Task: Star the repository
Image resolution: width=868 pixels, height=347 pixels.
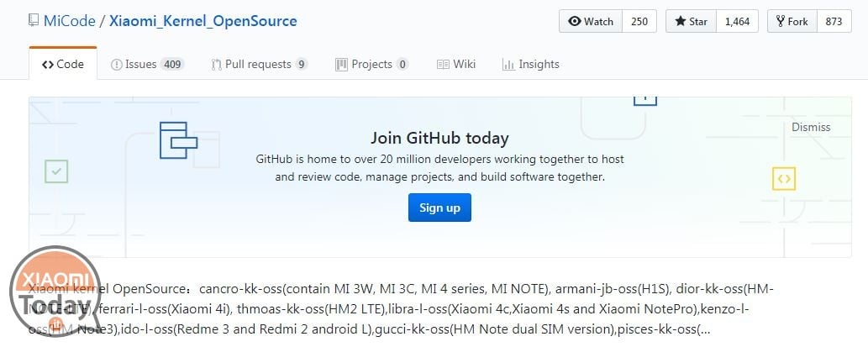Action: (x=691, y=22)
